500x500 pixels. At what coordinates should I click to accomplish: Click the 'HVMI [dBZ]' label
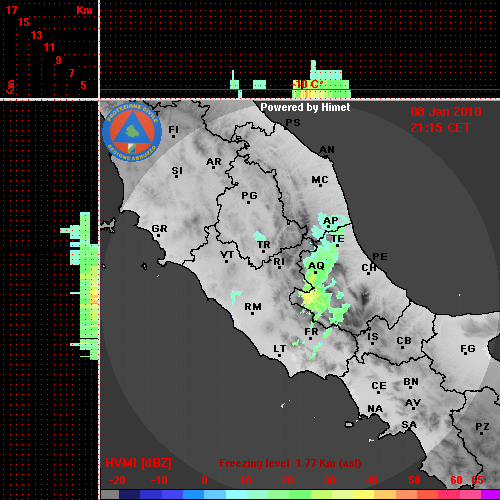[x=138, y=463]
